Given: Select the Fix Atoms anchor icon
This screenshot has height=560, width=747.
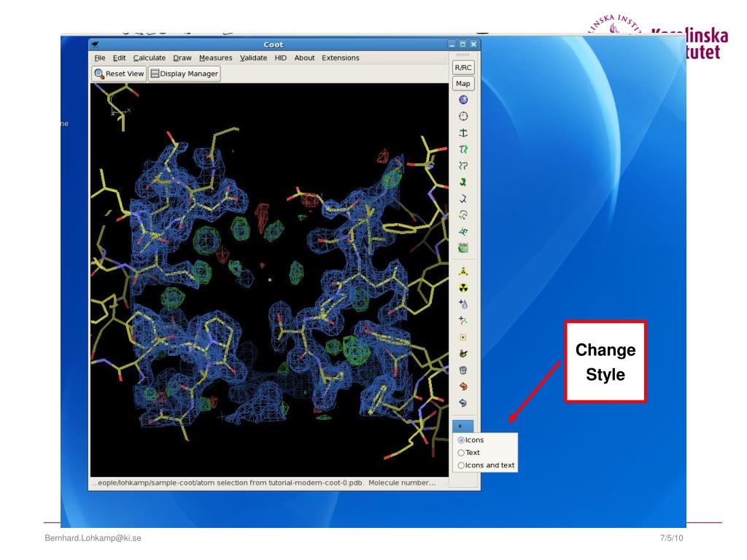Looking at the screenshot, I should (463, 133).
